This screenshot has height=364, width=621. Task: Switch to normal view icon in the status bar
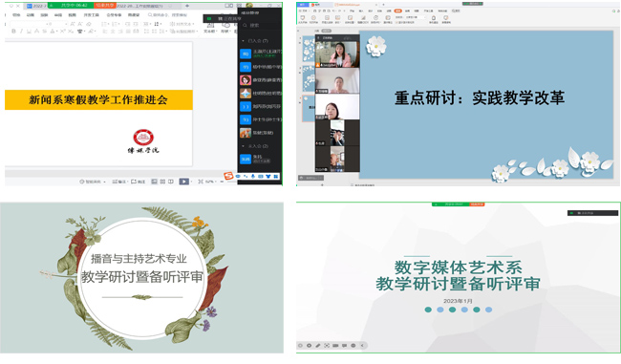155,182
